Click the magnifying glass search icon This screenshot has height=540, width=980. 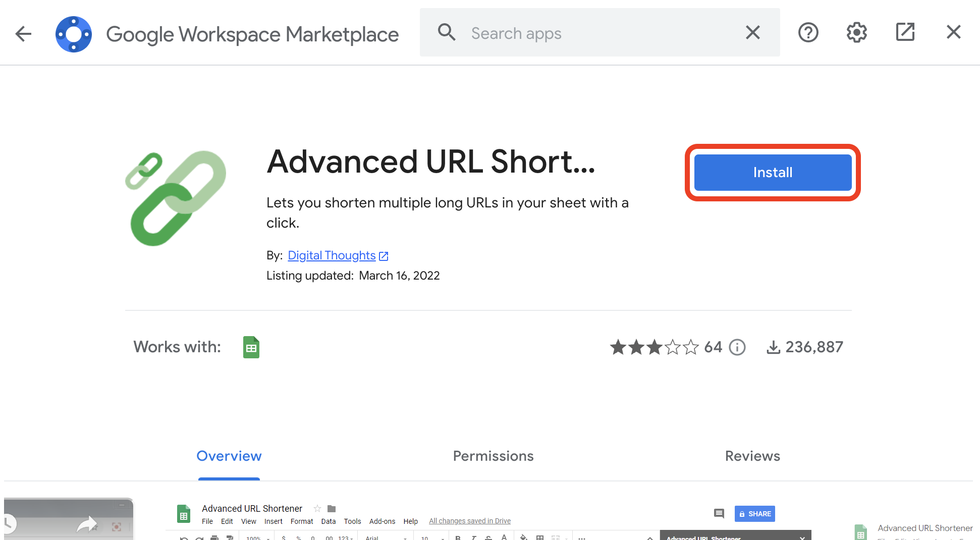point(446,33)
